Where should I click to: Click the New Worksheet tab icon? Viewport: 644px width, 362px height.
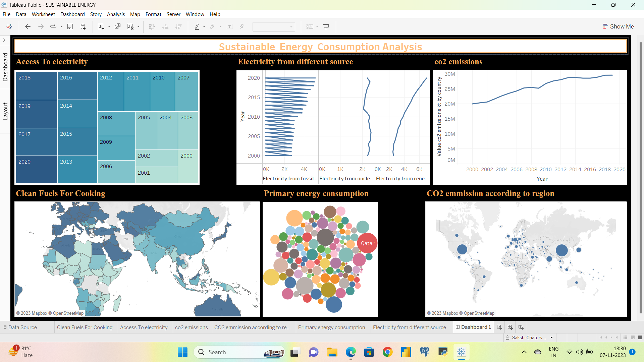(x=499, y=327)
